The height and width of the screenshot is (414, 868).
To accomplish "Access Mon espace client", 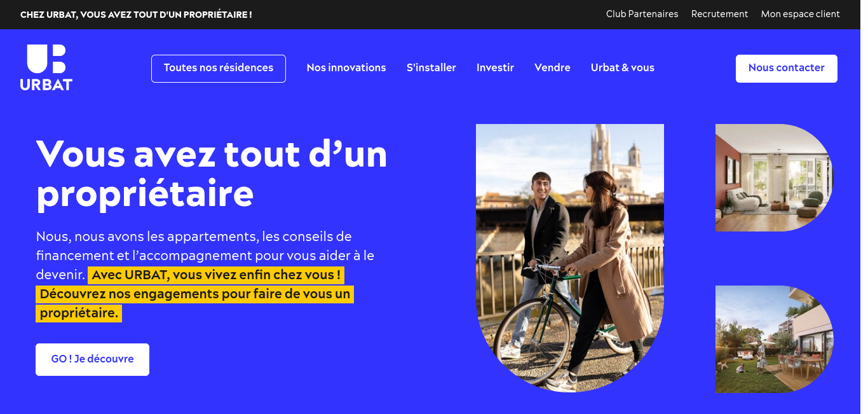I will [801, 14].
